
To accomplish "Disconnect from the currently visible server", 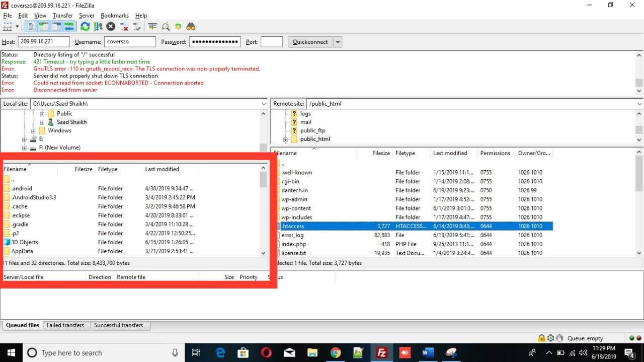I will (124, 27).
